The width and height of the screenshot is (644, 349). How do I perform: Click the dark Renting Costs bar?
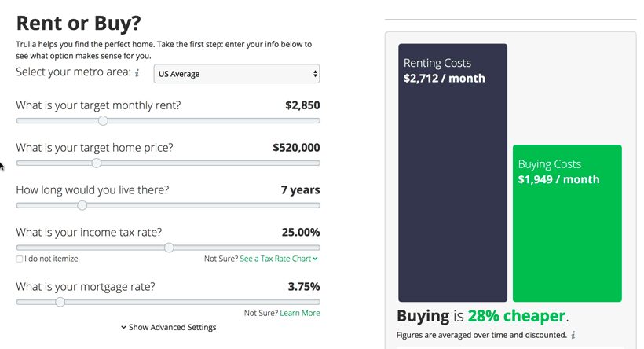point(452,173)
